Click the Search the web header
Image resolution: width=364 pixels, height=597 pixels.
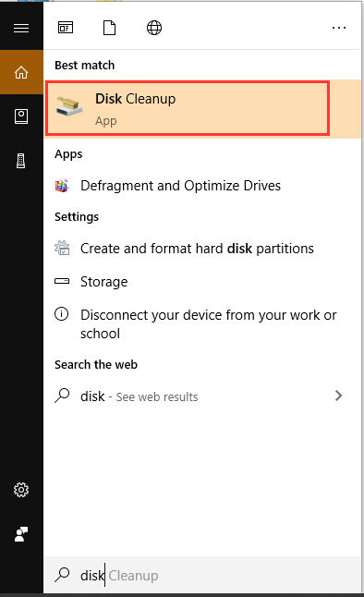(x=96, y=364)
